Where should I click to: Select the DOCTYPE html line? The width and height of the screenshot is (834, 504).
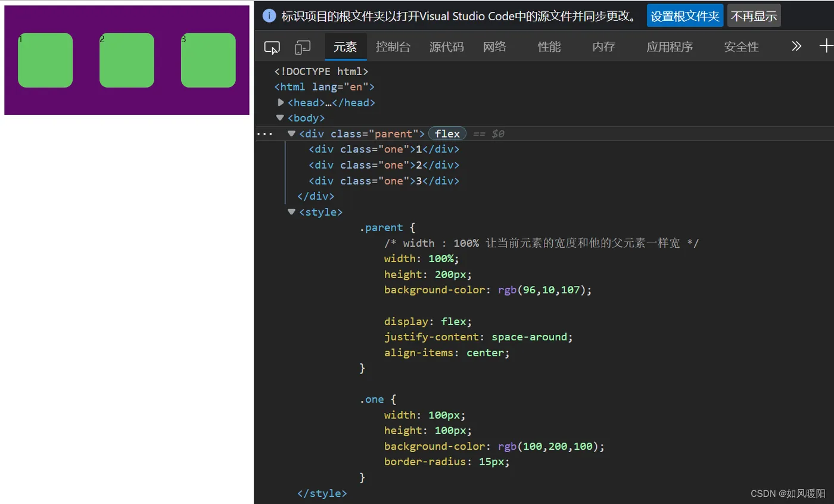point(322,71)
